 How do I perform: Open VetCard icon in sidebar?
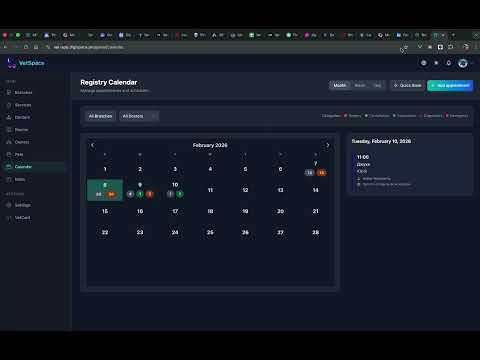click(9, 218)
